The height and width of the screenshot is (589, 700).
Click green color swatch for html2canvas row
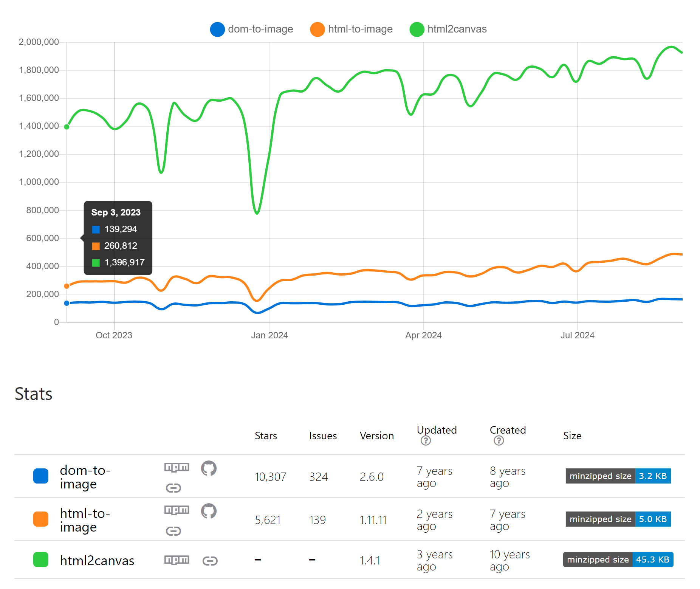(x=41, y=560)
